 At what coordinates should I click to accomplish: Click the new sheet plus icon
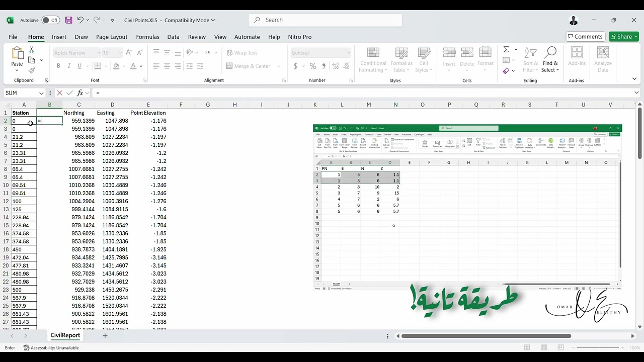click(x=105, y=336)
